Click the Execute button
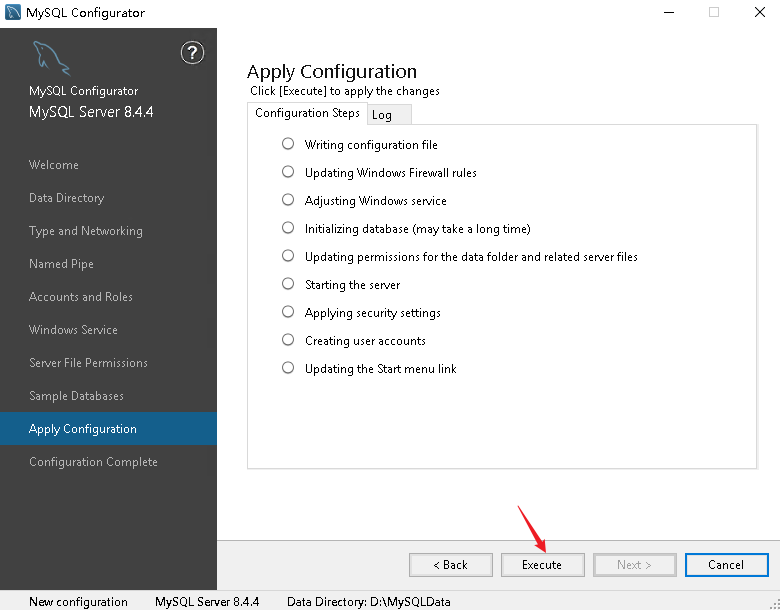The image size is (780, 610). tap(542, 565)
